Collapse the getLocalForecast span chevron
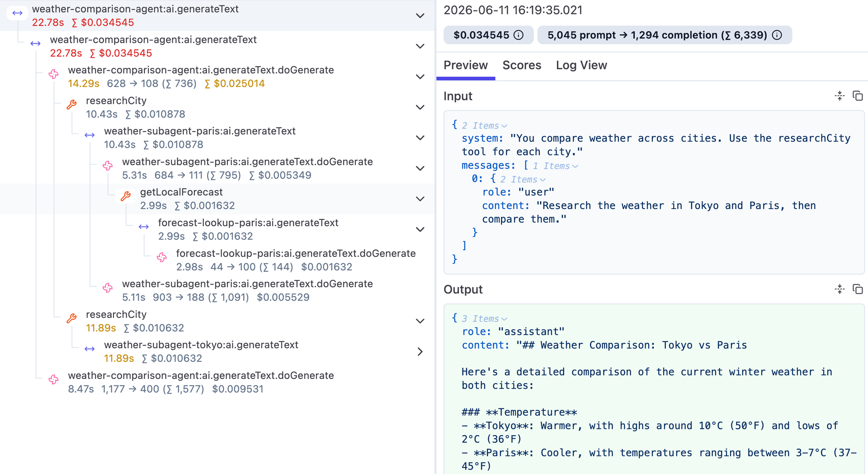The image size is (868, 474). (x=420, y=199)
